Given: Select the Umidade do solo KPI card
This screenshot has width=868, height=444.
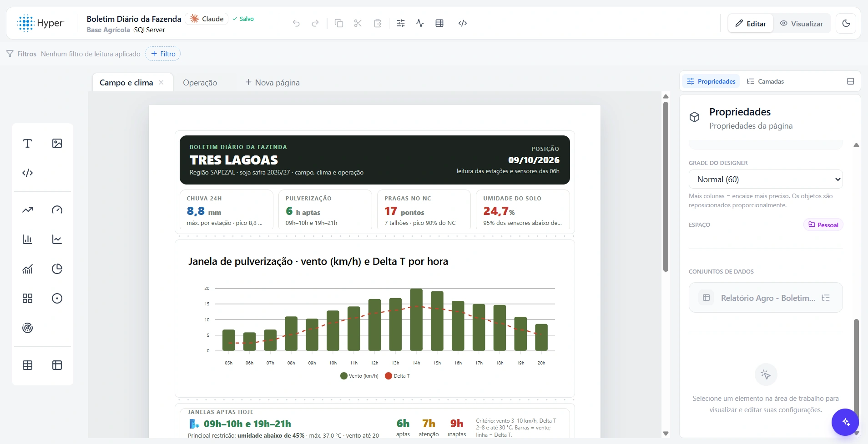Looking at the screenshot, I should [x=523, y=210].
